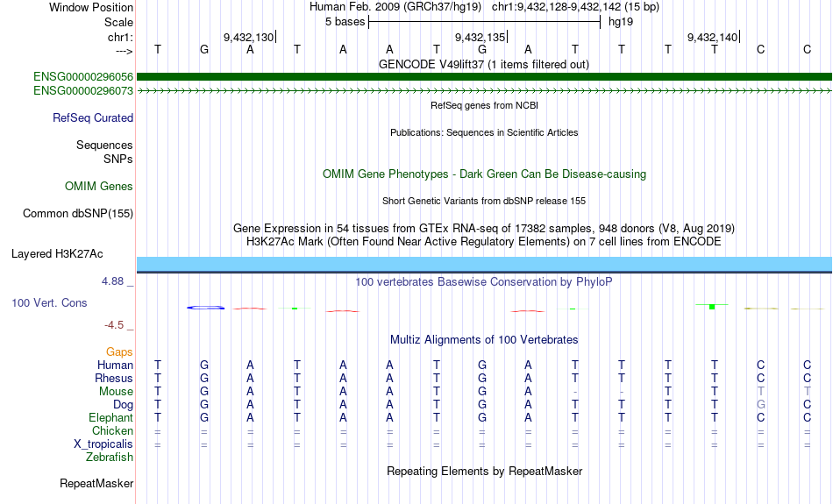
Task: Click the Scale ruler label
Action: click(118, 22)
